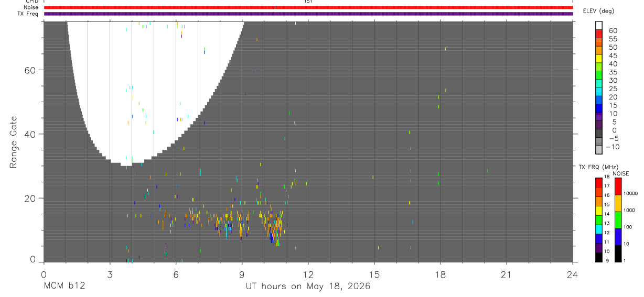Click the '-10' label on ELEV scale
This screenshot has width=644, height=297.
[612, 147]
